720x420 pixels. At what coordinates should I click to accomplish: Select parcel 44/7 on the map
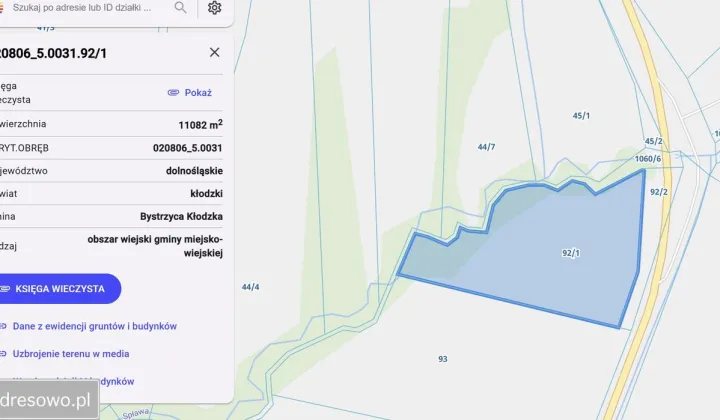(486, 147)
